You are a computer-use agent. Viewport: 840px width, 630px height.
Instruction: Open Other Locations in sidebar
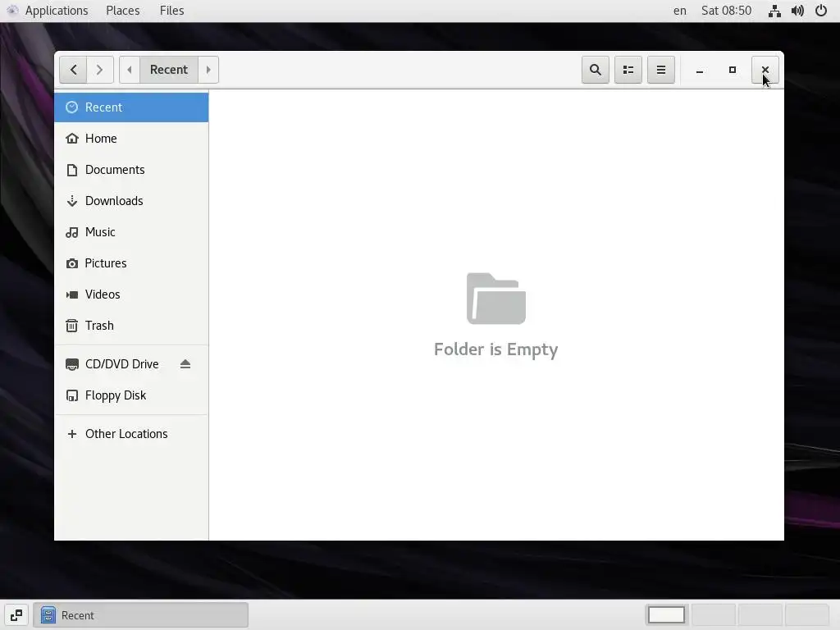pos(131,434)
